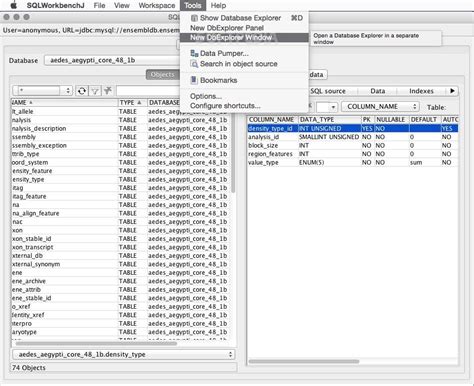Select the gene_archive table row

[122, 281]
